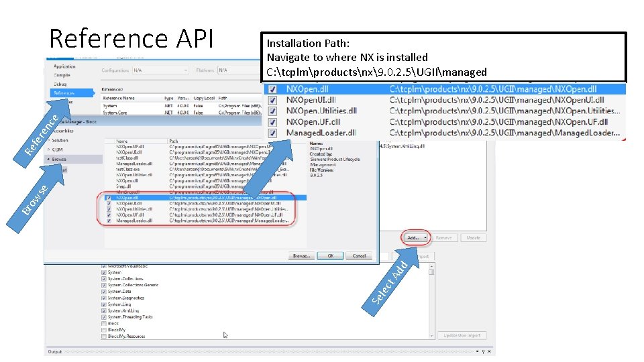The image size is (644, 362).
Task: Toggle the System namespace checkbox
Action: point(104,272)
